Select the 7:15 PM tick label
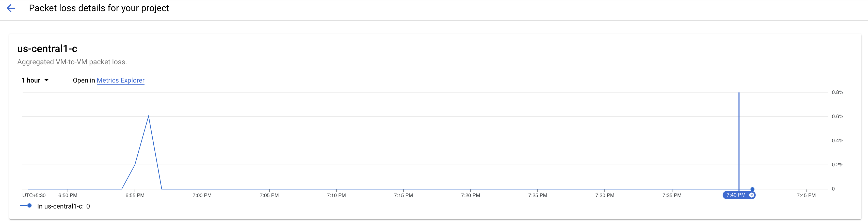This screenshot has width=868, height=224. tap(403, 195)
